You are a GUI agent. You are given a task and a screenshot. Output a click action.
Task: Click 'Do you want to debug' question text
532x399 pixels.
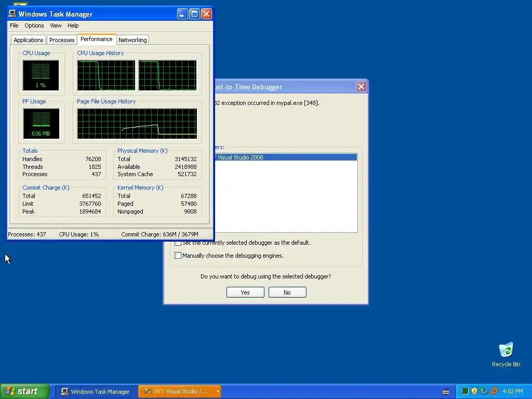point(265,276)
